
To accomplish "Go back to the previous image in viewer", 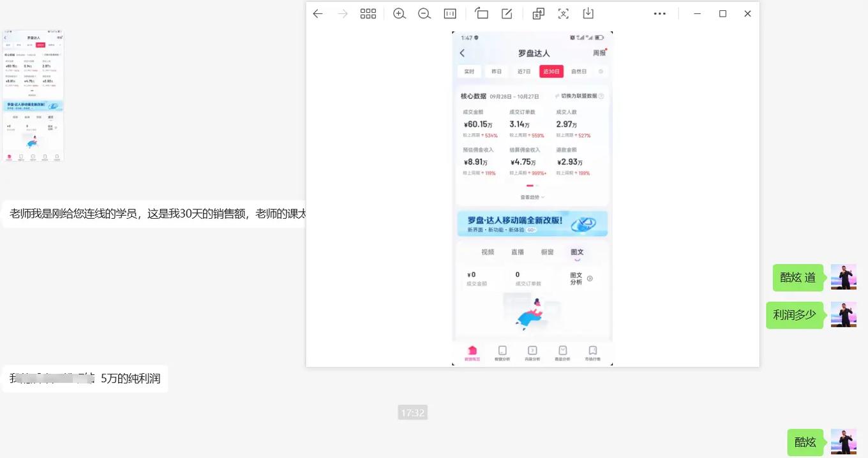I will pos(318,13).
